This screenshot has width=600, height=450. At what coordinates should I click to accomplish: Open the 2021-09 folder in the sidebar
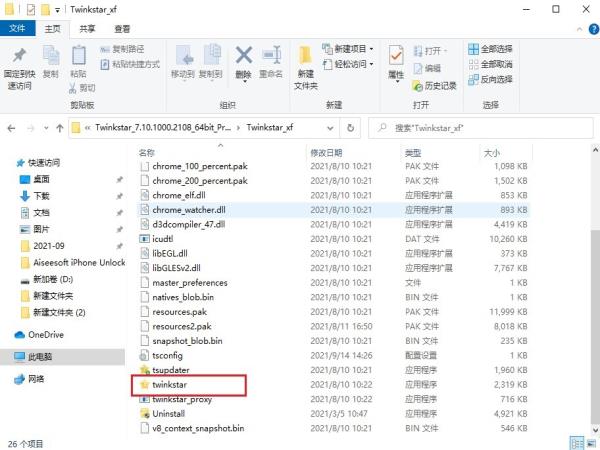pos(42,246)
